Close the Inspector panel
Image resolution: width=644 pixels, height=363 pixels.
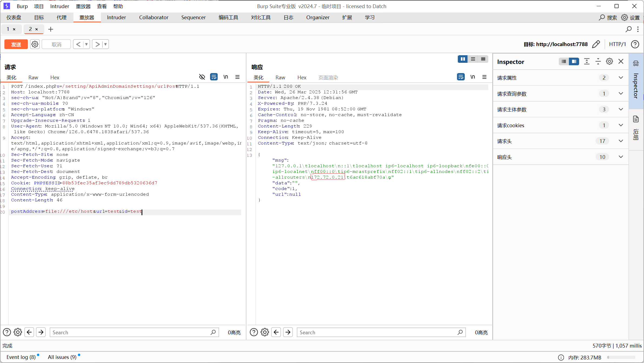click(621, 61)
